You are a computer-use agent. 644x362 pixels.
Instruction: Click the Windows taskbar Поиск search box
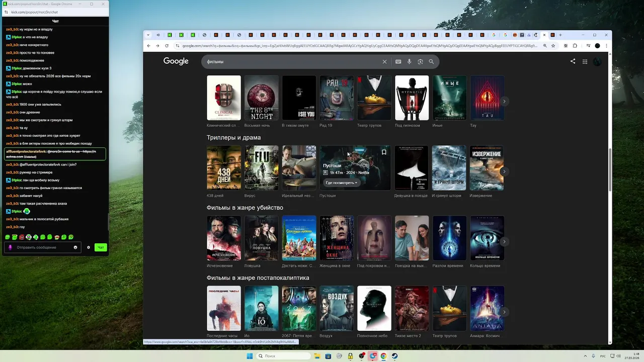(284, 356)
